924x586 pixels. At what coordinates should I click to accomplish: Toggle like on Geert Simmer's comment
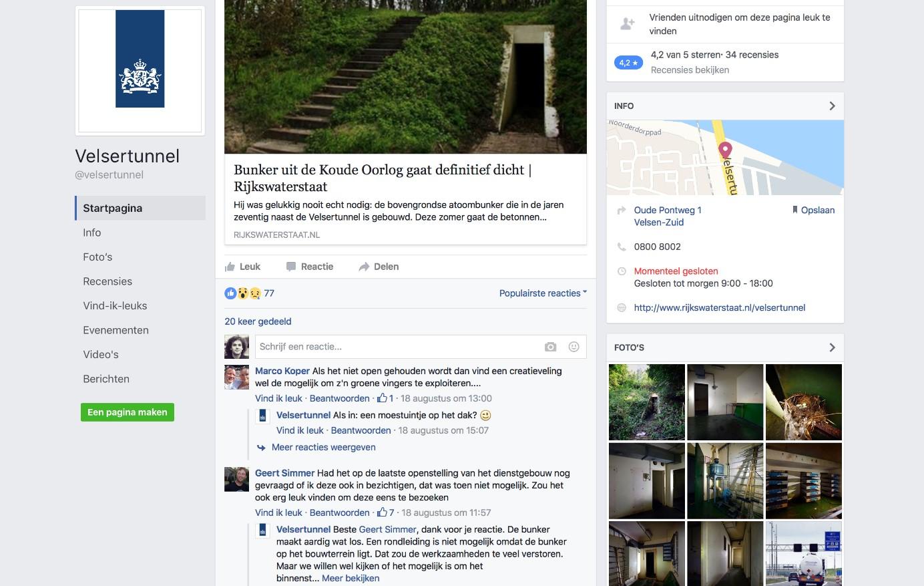coord(278,512)
